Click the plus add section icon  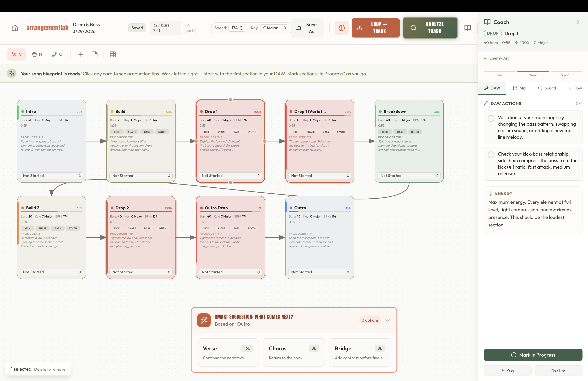click(x=81, y=54)
